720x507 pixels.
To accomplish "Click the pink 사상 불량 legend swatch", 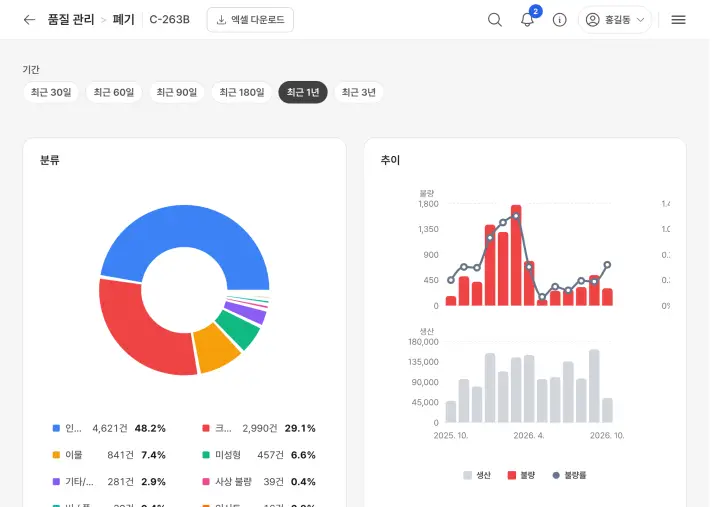I will coord(206,482).
